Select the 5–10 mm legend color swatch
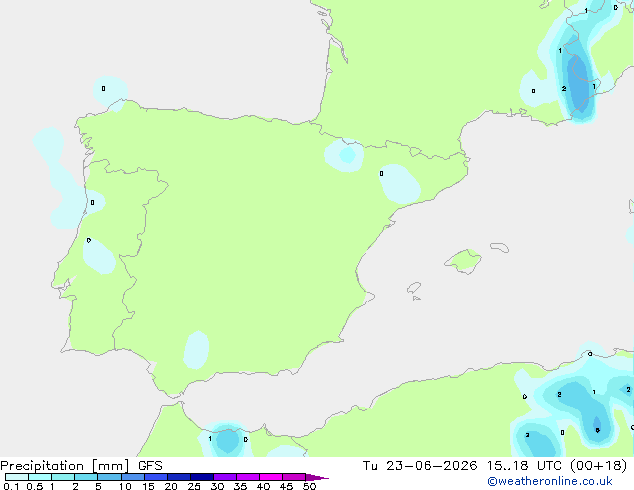This screenshot has height=490, width=634. (109, 477)
